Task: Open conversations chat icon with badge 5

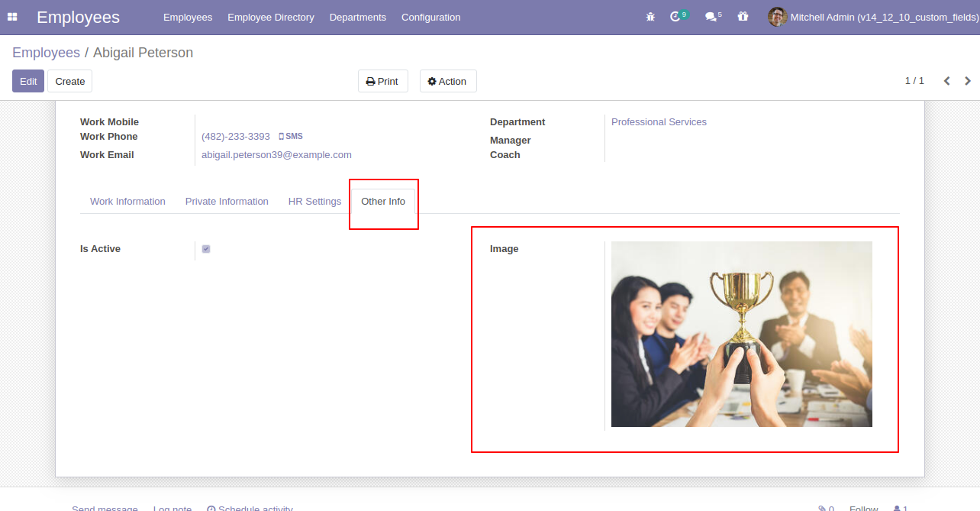Action: coord(713,16)
